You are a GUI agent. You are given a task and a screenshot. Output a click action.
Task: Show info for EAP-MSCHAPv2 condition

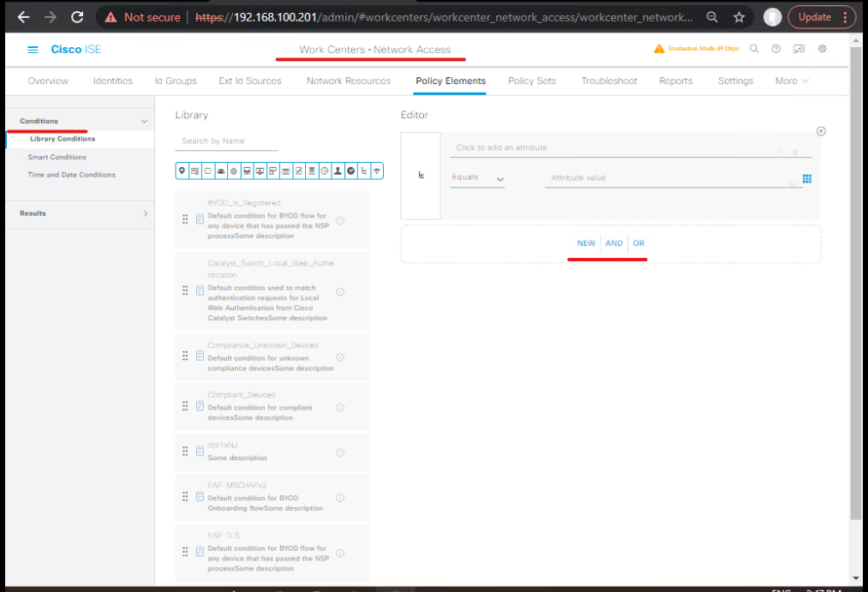(x=340, y=498)
